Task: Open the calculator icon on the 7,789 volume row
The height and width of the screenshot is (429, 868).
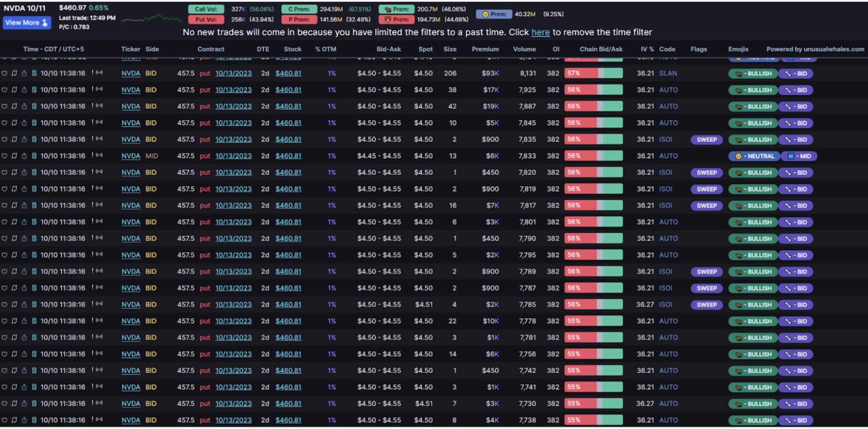Action: point(34,271)
